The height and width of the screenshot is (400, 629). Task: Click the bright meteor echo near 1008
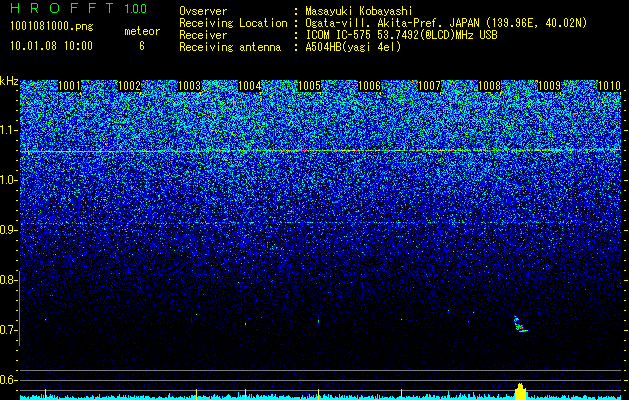(x=520, y=325)
